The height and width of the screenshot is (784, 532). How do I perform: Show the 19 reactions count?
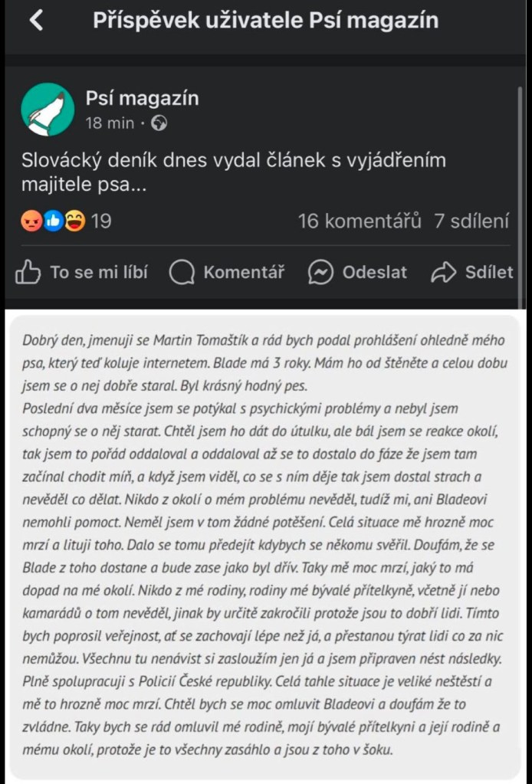(101, 222)
